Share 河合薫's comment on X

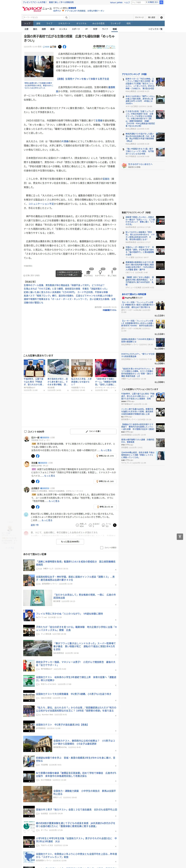(x=33, y=481)
